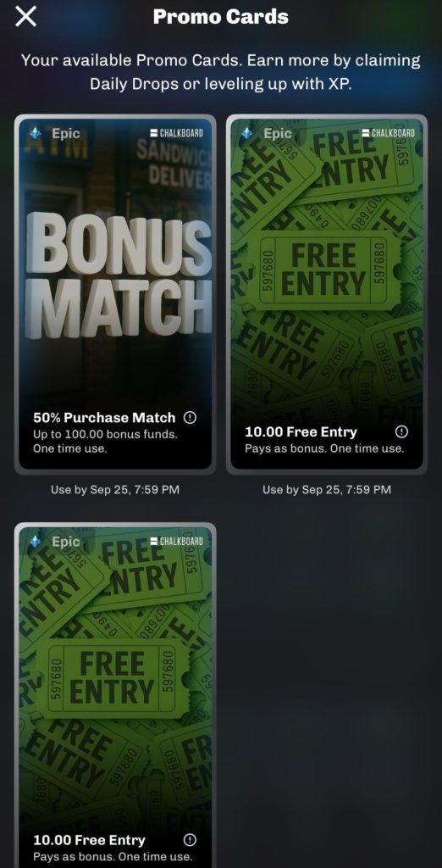Tap Chalkboard logo on bottom Free Entry card

176,541
